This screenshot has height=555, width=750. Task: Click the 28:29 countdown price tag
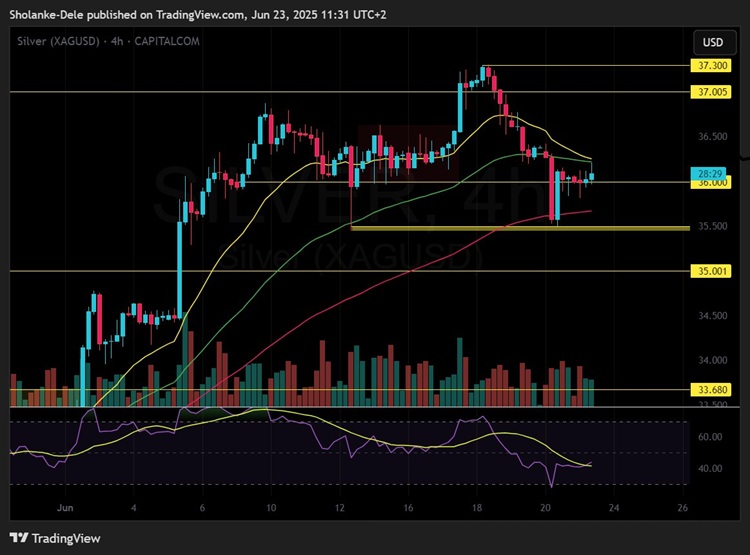708,173
